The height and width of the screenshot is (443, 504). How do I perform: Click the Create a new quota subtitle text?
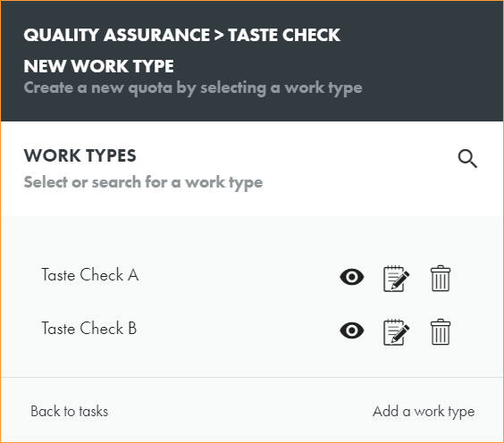[x=193, y=88]
